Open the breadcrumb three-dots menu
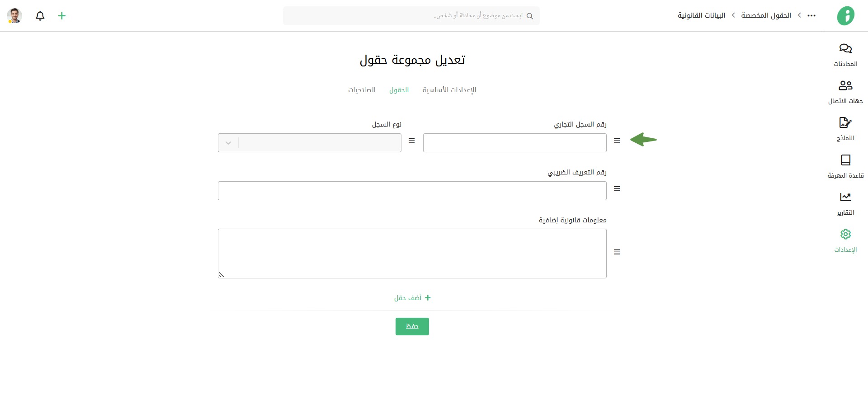This screenshot has width=868, height=409. (811, 16)
